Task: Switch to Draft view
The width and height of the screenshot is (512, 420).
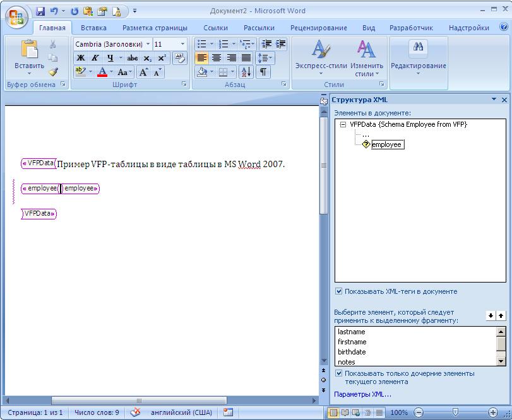Action: (x=379, y=412)
